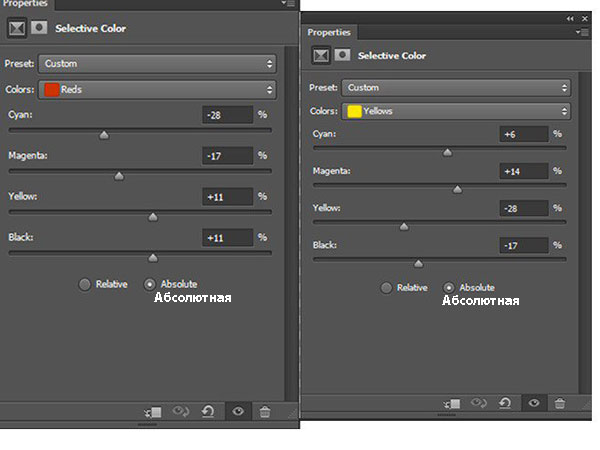Screen dimensions: 600x450
Task: Open Preset dropdown in Yellows panel
Action: coord(456,88)
